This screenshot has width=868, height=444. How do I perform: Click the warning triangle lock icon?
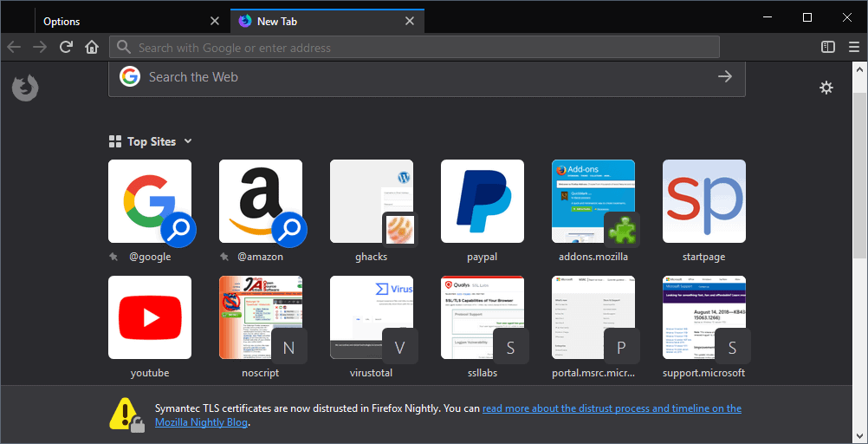(126, 415)
